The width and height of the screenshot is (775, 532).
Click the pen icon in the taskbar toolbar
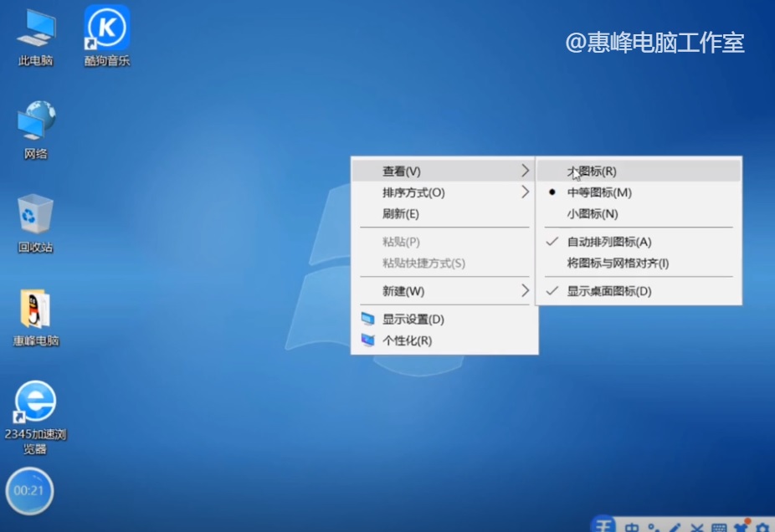677,526
